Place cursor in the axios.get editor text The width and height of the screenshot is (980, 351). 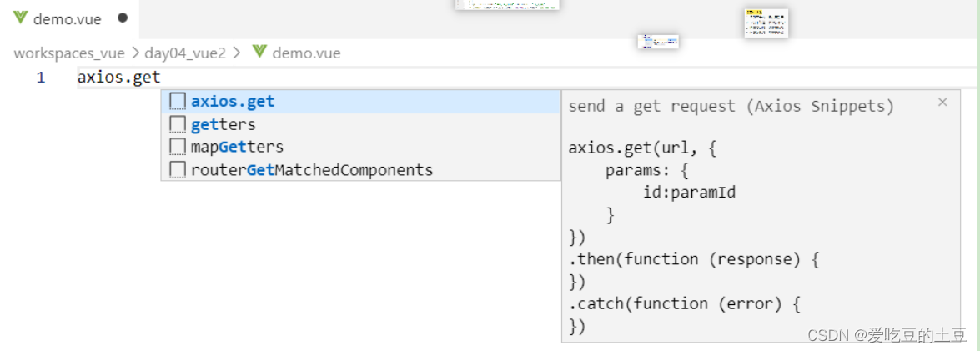coord(118,78)
